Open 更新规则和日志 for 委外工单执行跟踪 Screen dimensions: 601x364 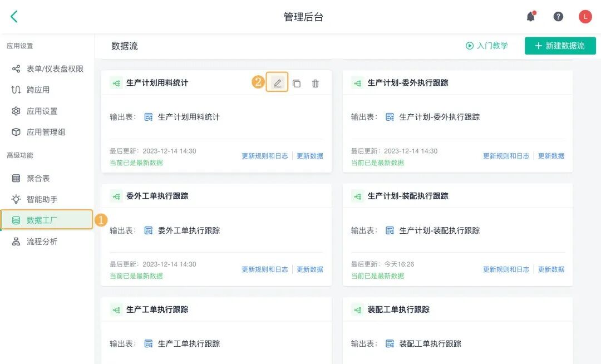[265, 269]
